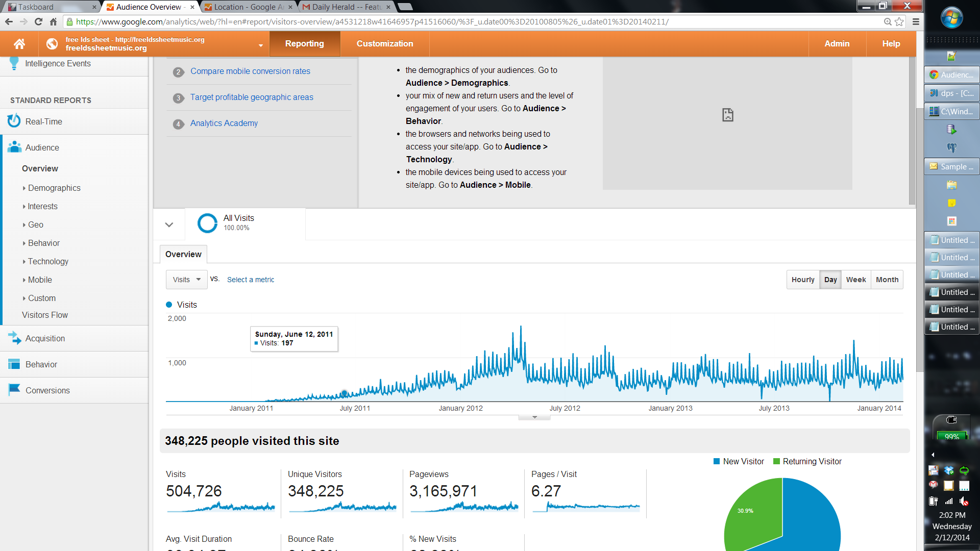
Task: Click the Behavior section icon
Action: (x=14, y=364)
